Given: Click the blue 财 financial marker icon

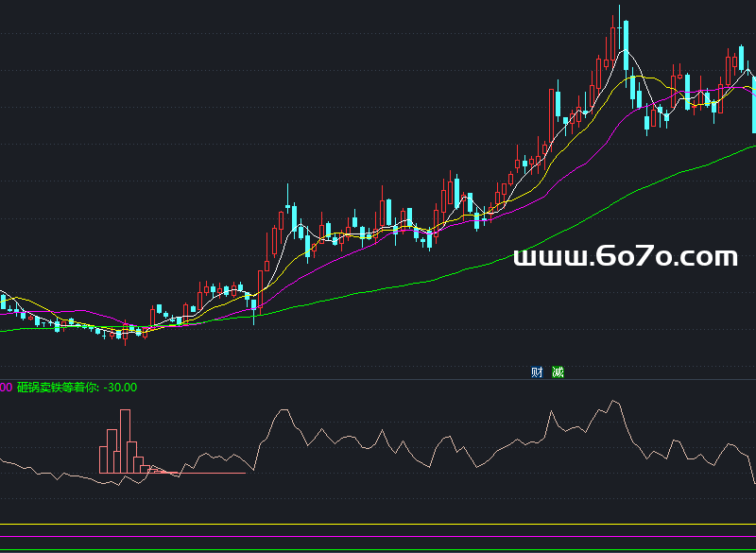Looking at the screenshot, I should click(x=537, y=372).
